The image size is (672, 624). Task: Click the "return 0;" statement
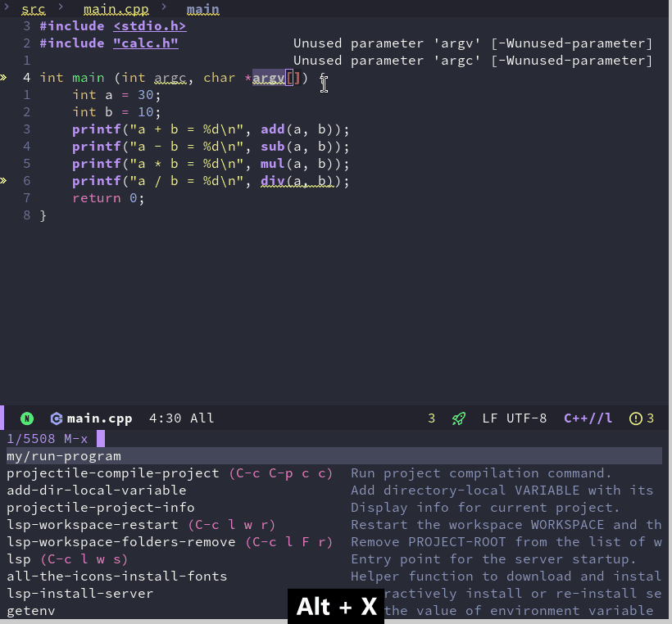coord(108,198)
